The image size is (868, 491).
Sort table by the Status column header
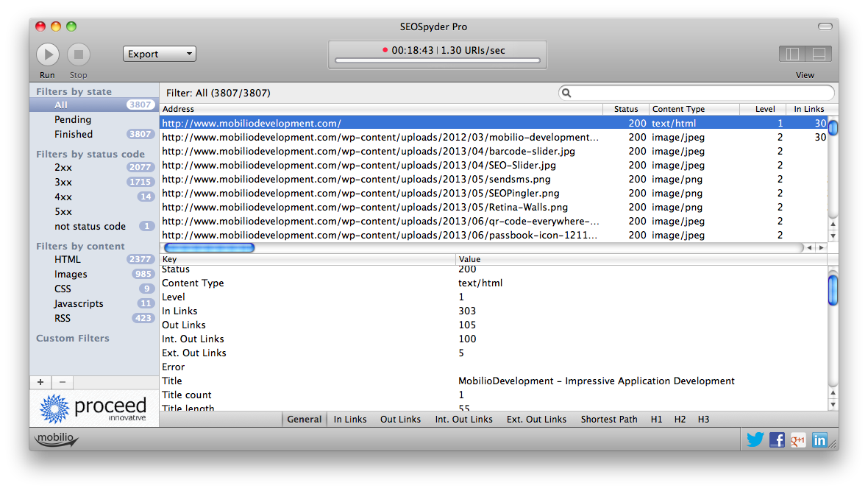pyautogui.click(x=625, y=109)
